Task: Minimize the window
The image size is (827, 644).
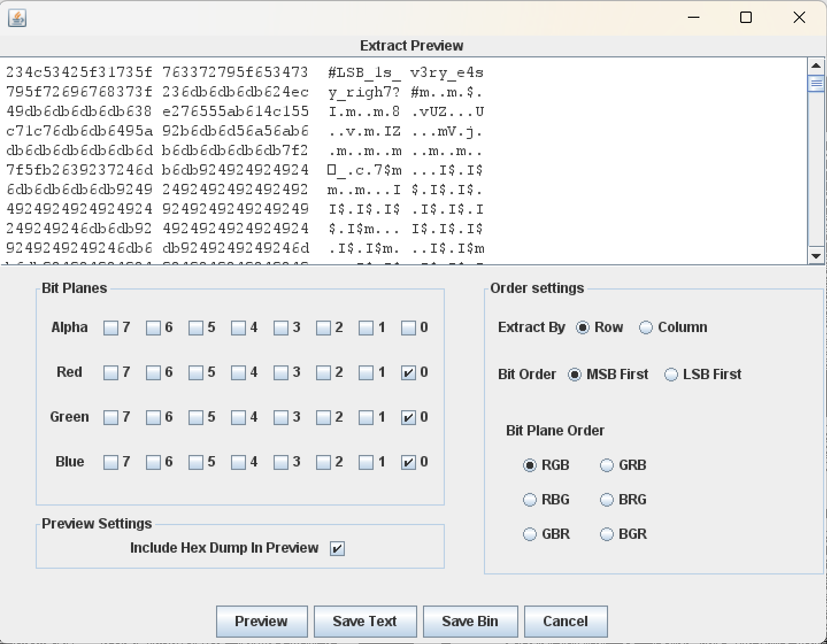Action: click(694, 17)
